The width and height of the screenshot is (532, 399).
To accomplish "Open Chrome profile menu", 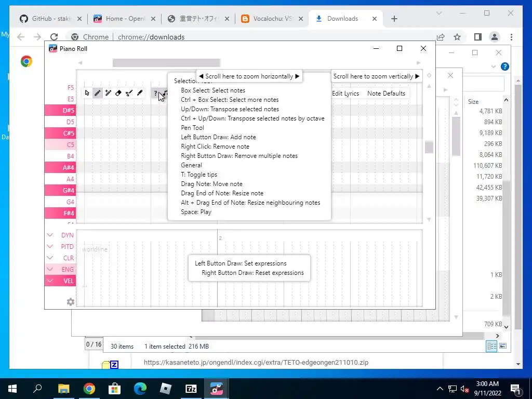I will pyautogui.click(x=495, y=37).
